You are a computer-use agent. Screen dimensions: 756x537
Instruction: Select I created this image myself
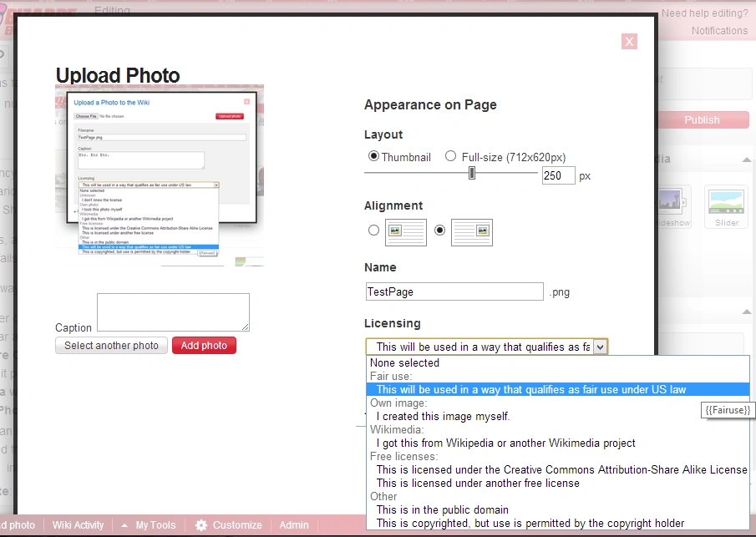tap(558, 417)
